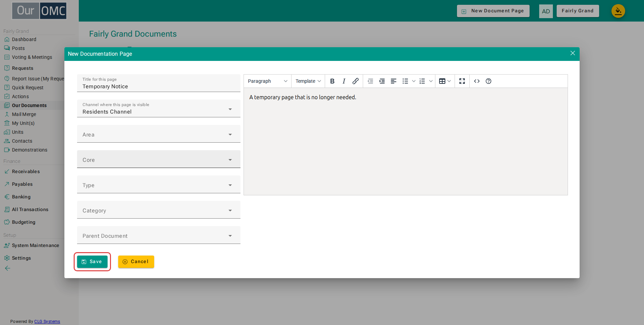Open the editor help icon
The height and width of the screenshot is (325, 644).
pos(488,81)
